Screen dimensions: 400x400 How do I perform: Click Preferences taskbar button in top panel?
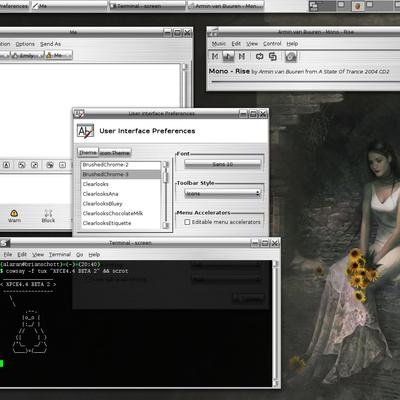click(14, 5)
